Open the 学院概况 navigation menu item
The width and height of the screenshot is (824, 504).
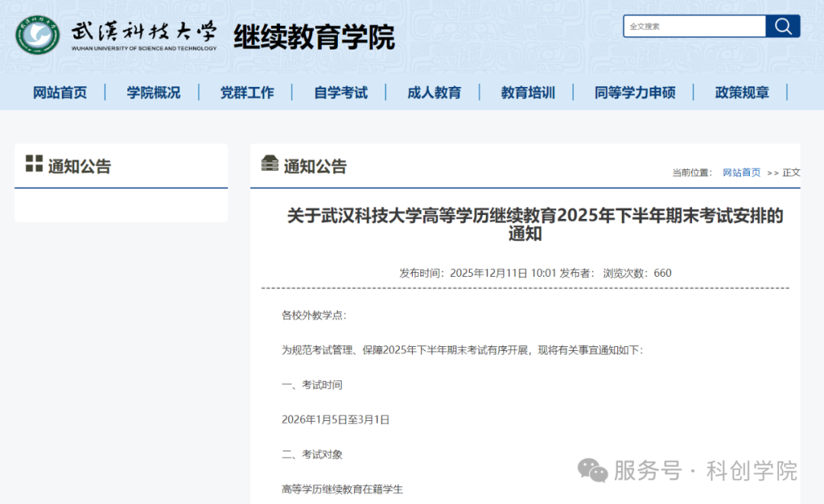coord(153,92)
